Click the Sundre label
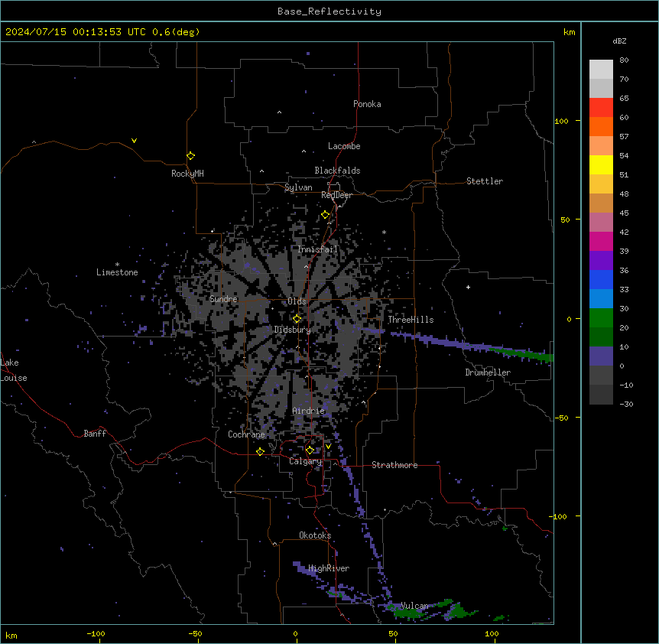 223,299
